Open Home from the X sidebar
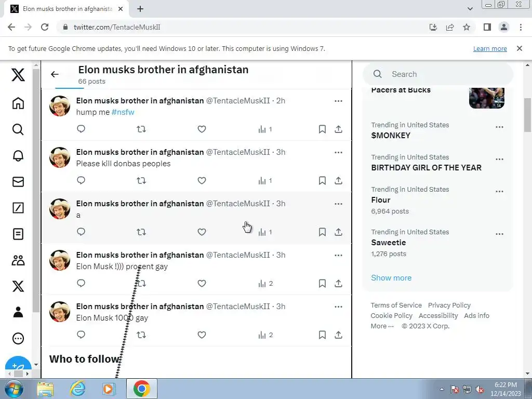Image resolution: width=532 pixels, height=399 pixels. pyautogui.click(x=18, y=103)
